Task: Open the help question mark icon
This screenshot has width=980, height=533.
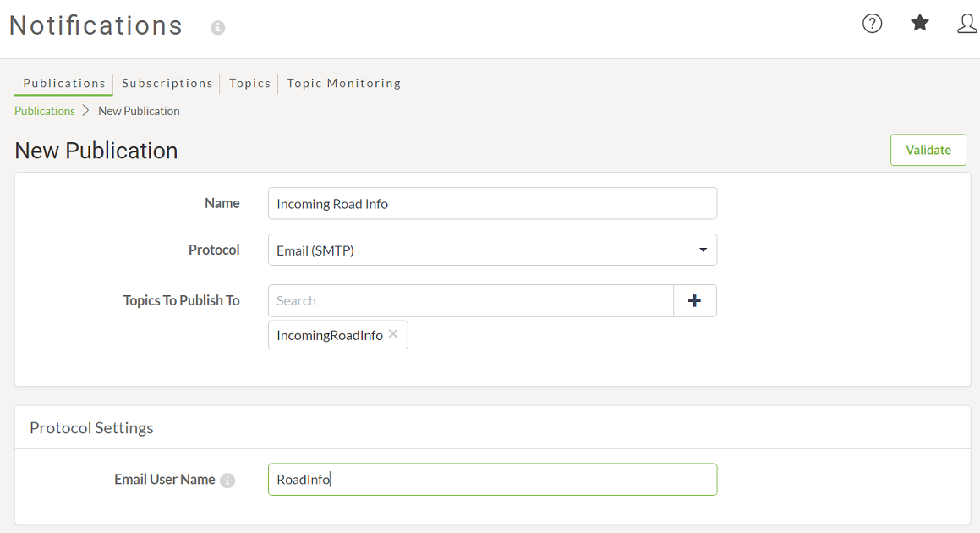Action: (x=872, y=24)
